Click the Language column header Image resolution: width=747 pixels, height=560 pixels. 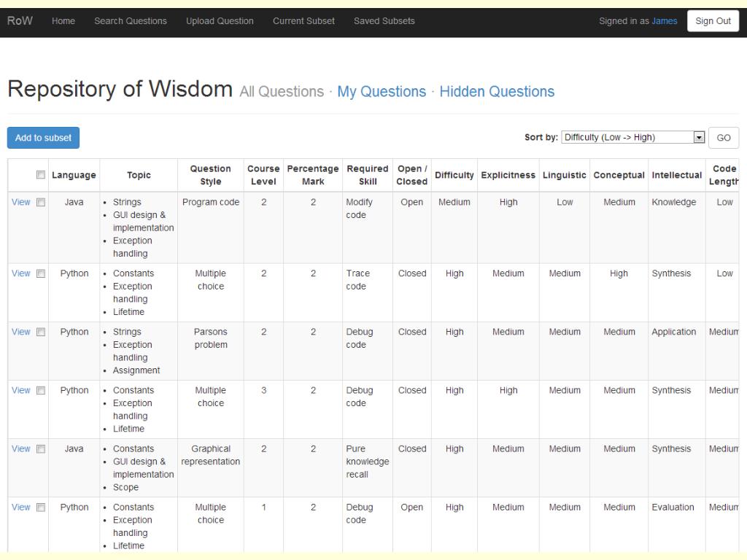pos(74,175)
